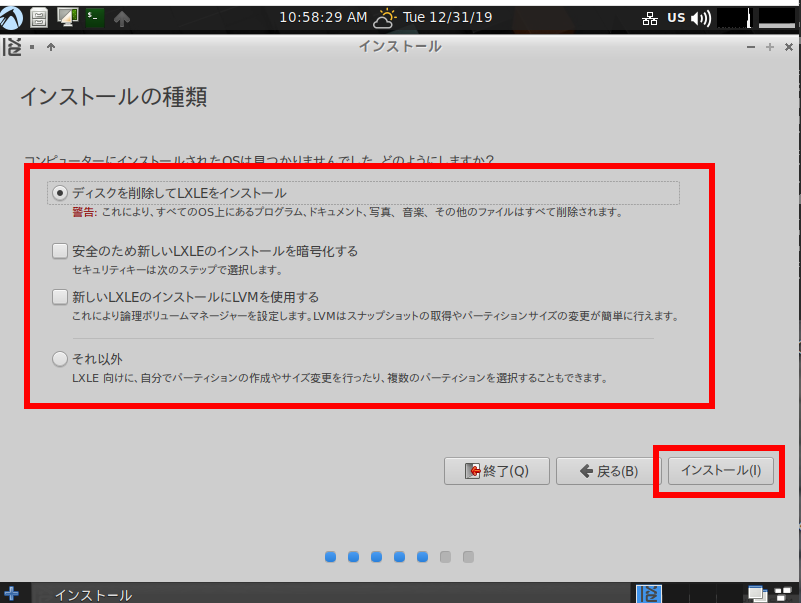Click the gray up arrow panel icon
The height and width of the screenshot is (603, 801).
(x=122, y=19)
